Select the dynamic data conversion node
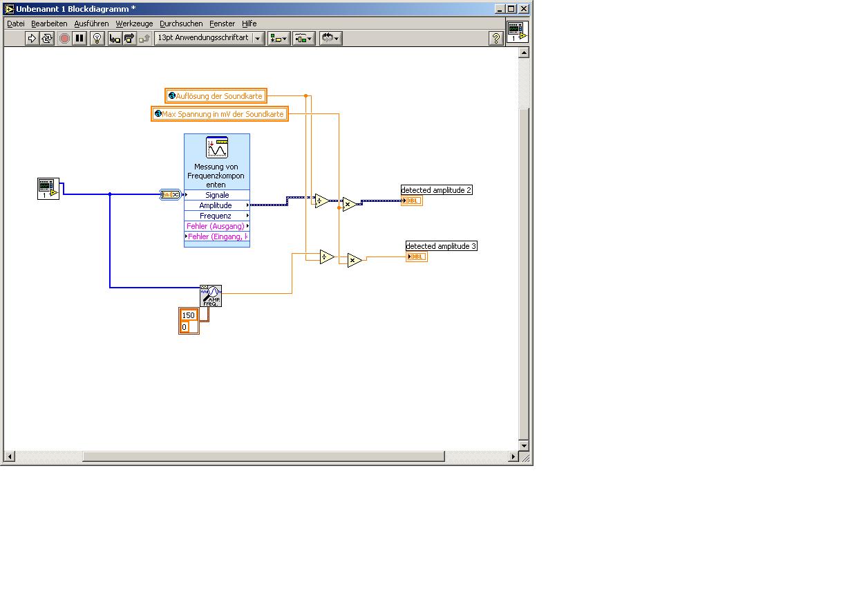This screenshot has height=614, width=868. pos(170,195)
